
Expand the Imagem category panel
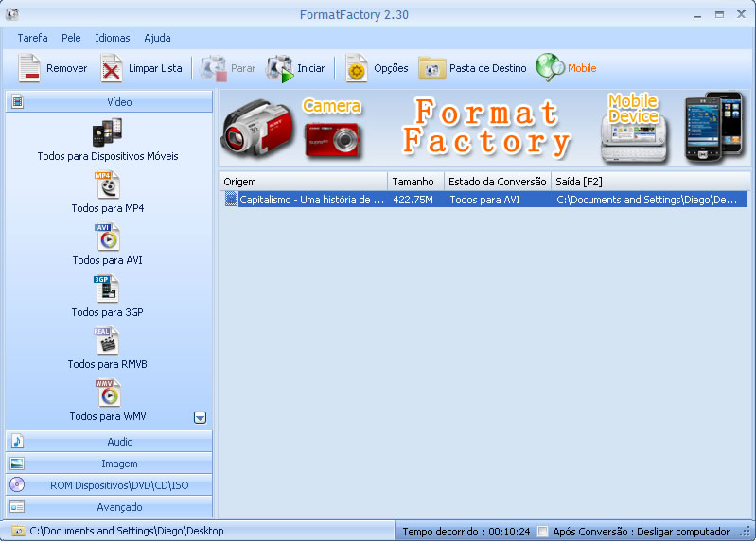109,464
